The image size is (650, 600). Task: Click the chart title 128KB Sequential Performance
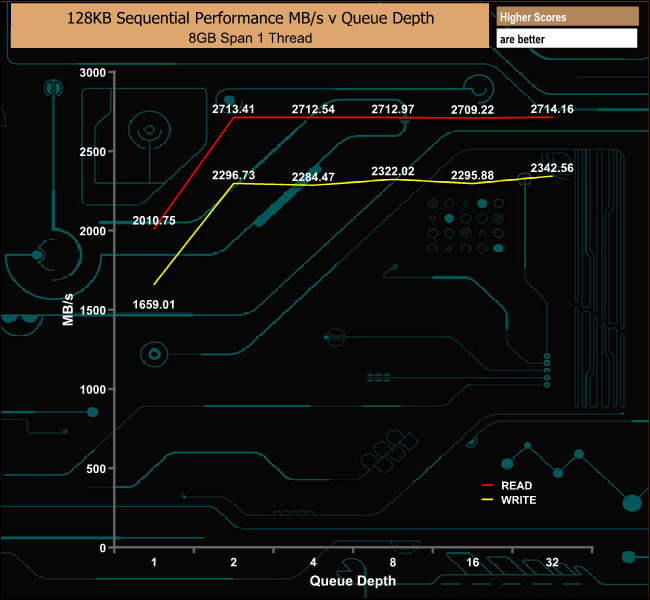[250, 18]
